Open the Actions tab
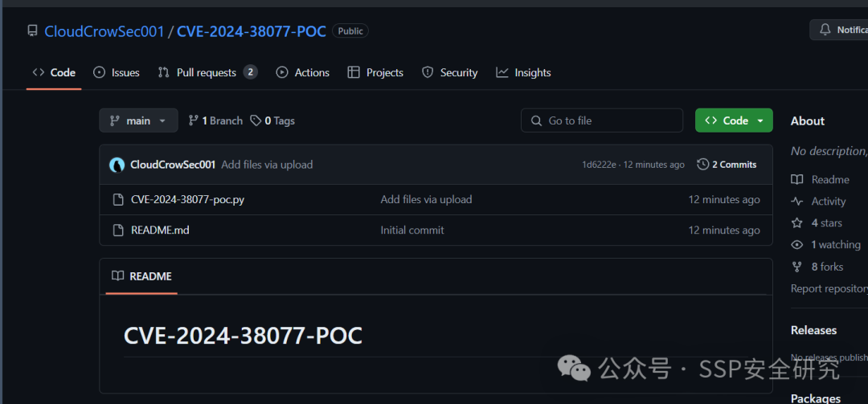Viewport: 868px width, 404px height. (x=303, y=72)
